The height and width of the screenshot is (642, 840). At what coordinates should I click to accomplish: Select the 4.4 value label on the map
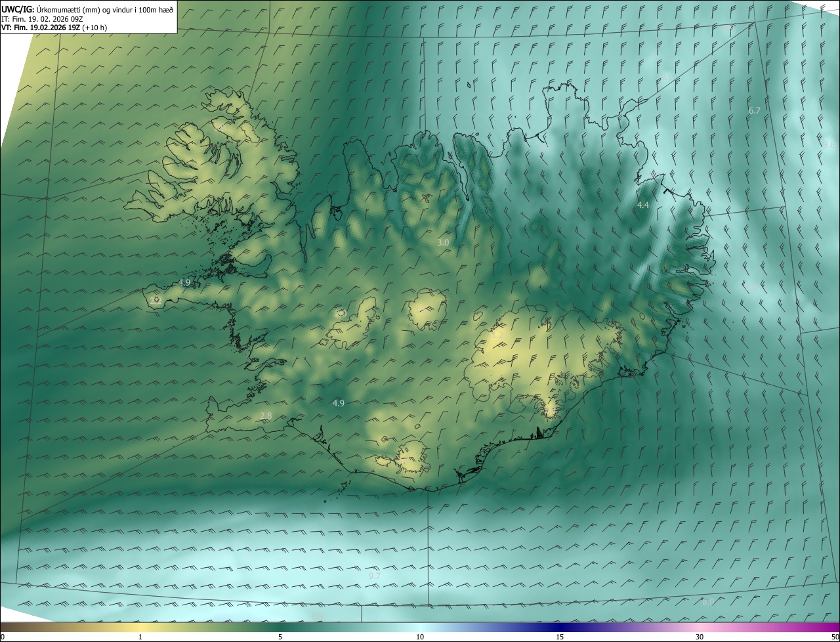[643, 205]
